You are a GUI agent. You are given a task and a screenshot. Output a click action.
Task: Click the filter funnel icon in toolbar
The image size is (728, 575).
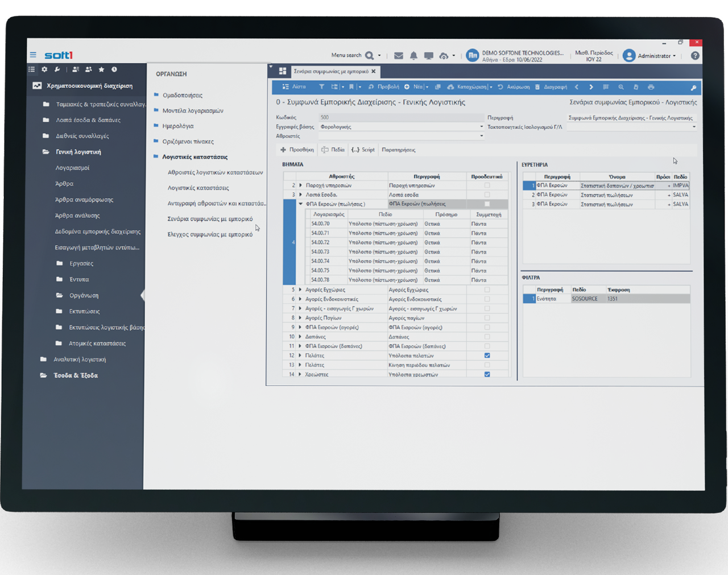(x=321, y=87)
